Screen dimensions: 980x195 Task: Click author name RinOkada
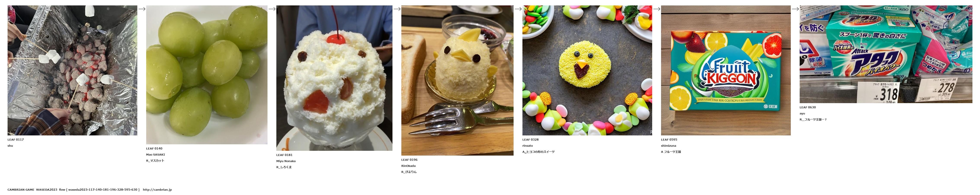408,166
